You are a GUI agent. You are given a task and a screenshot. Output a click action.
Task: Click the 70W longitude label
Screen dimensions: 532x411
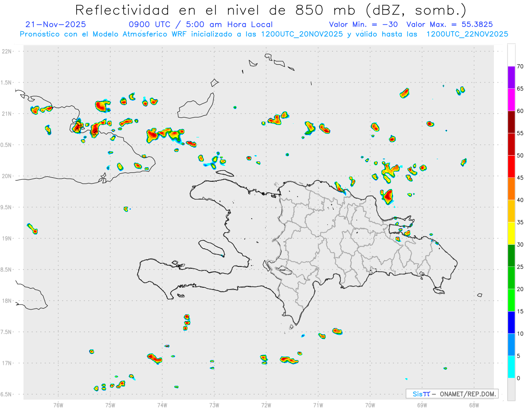[x=370, y=405]
